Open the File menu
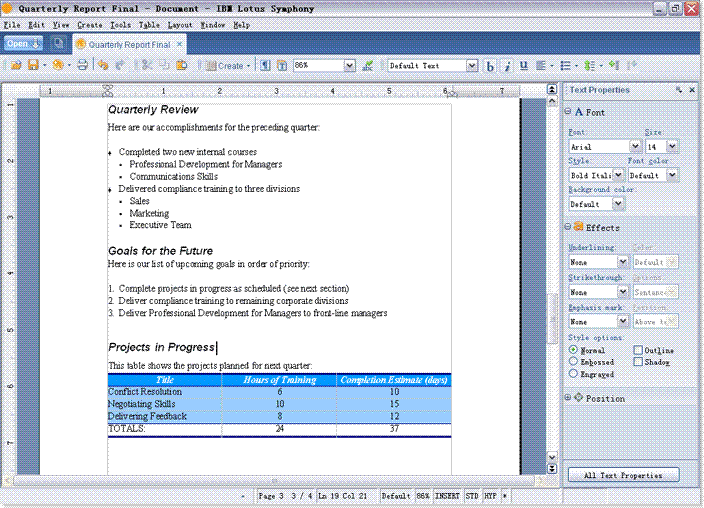This screenshot has height=508, width=704. [12, 25]
